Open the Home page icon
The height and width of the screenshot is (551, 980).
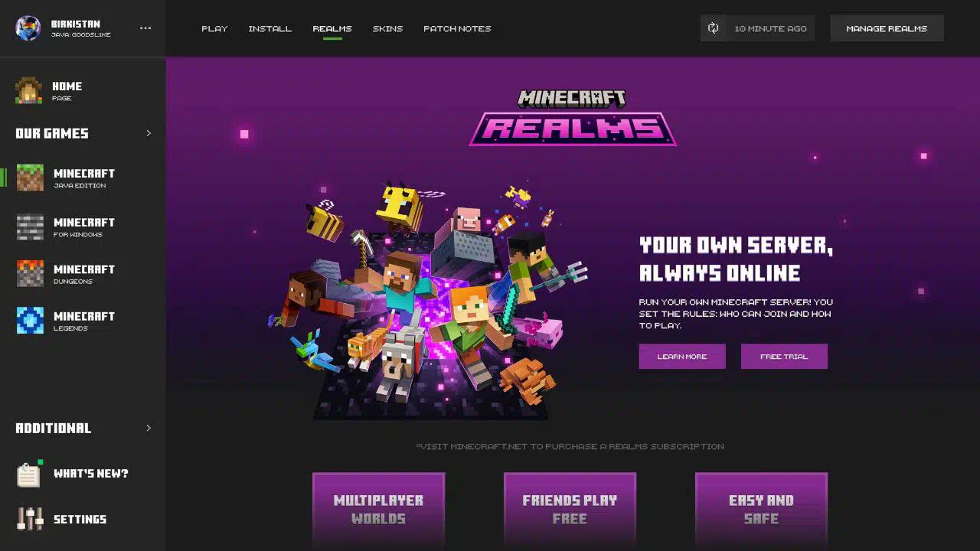pyautogui.click(x=29, y=90)
